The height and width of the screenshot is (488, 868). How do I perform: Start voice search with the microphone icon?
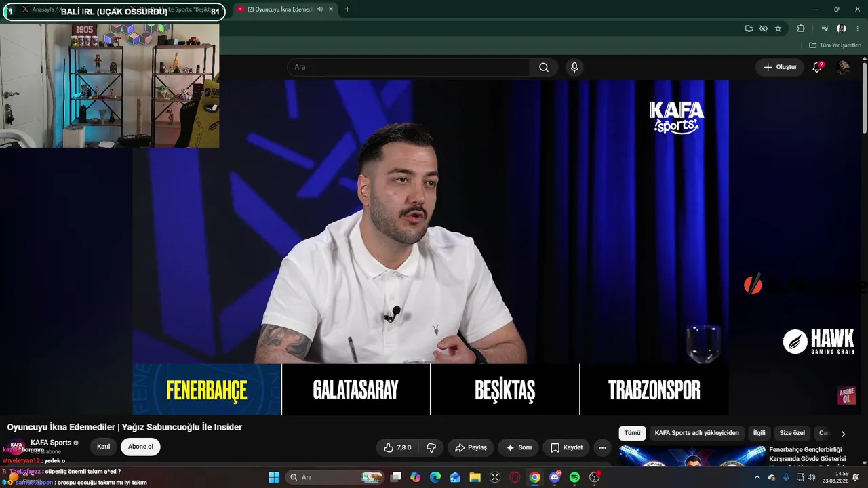click(x=574, y=67)
